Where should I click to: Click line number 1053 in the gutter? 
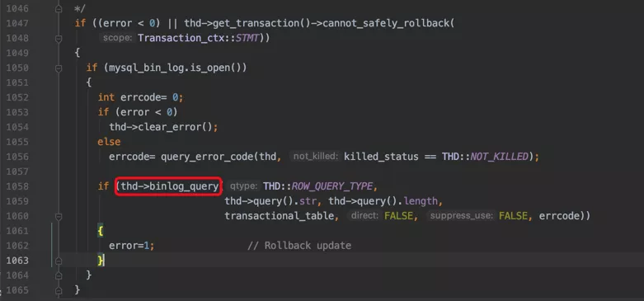click(x=17, y=112)
